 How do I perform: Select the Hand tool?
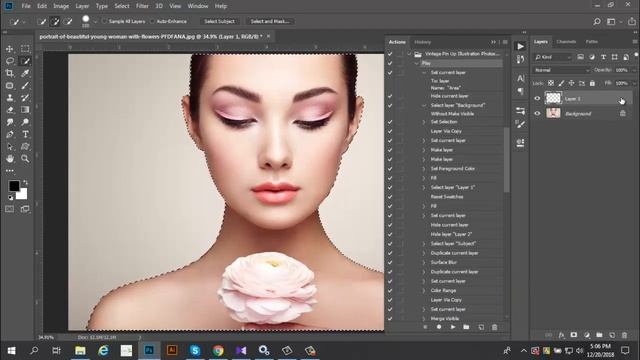(10, 158)
